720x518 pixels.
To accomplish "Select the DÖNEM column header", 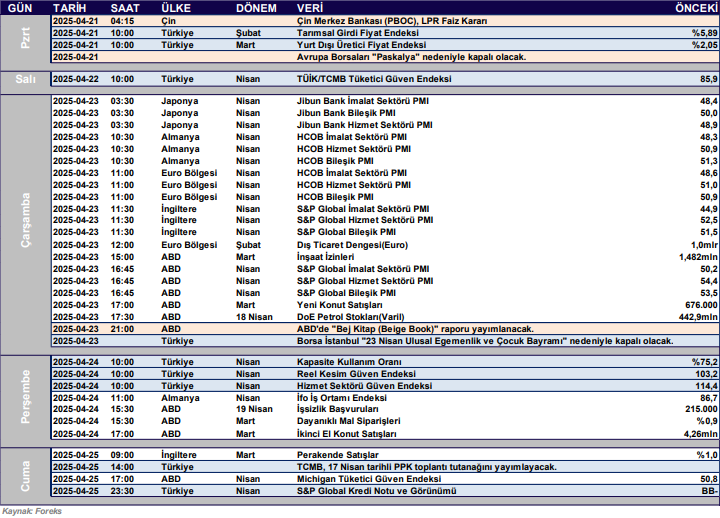I will [257, 7].
